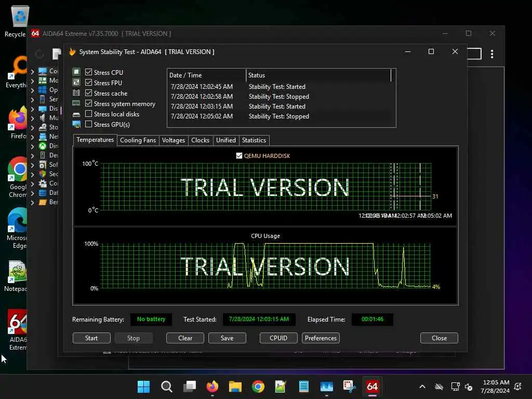Uncheck the Stress FPU option
532x399 pixels.
(88, 83)
